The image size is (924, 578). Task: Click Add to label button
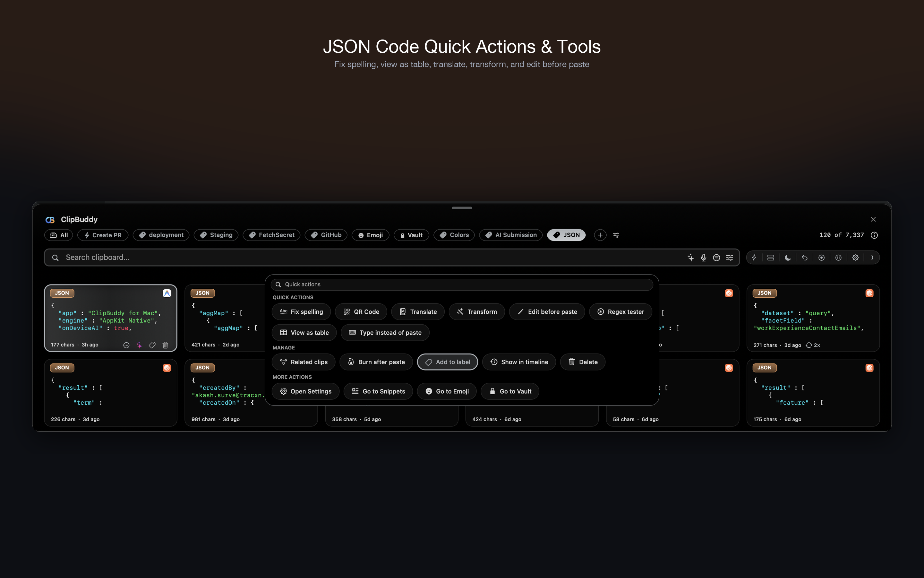click(x=448, y=362)
